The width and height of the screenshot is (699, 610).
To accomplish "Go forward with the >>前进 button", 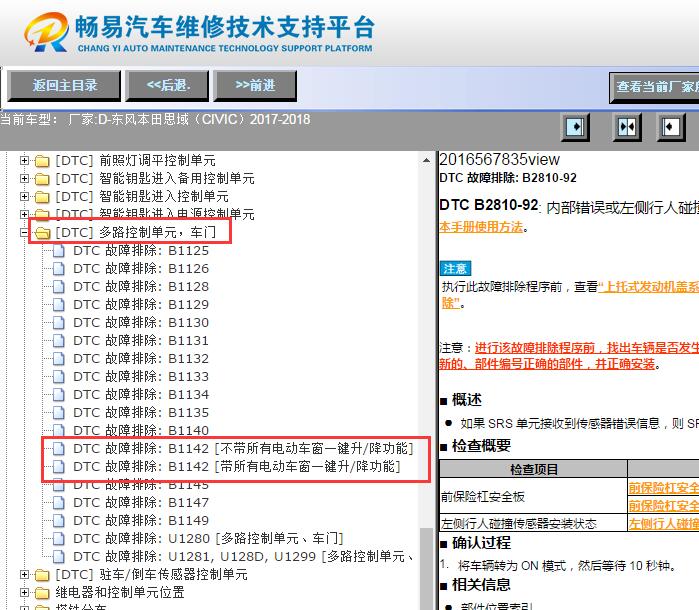I will click(255, 86).
